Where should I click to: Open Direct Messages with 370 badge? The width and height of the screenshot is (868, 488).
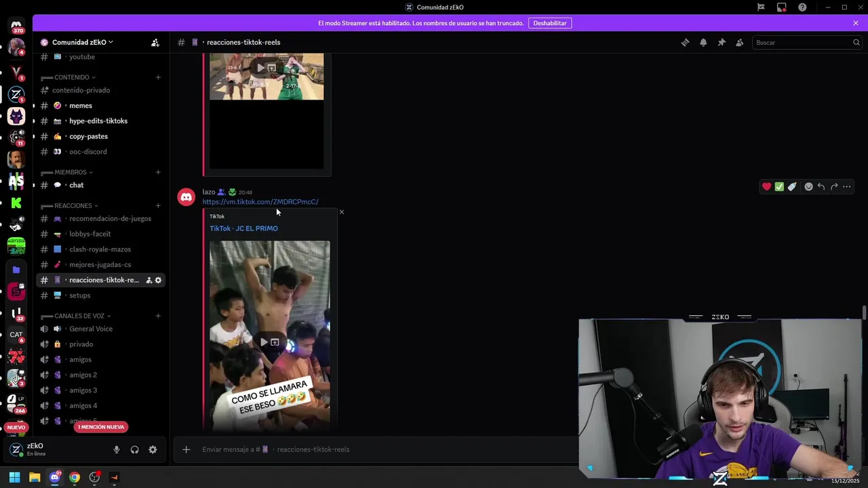(x=16, y=26)
